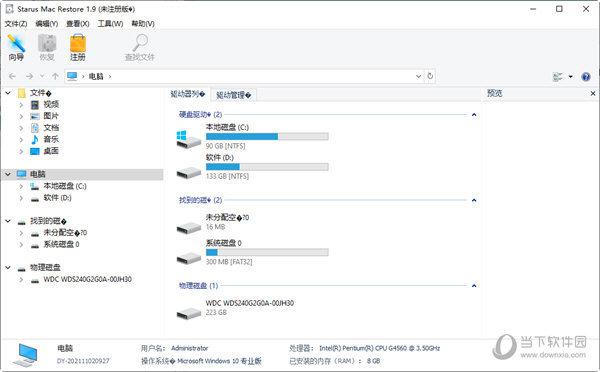The width and height of the screenshot is (600, 372).
Task: Select local disk C: drive icon
Action: 188,140
